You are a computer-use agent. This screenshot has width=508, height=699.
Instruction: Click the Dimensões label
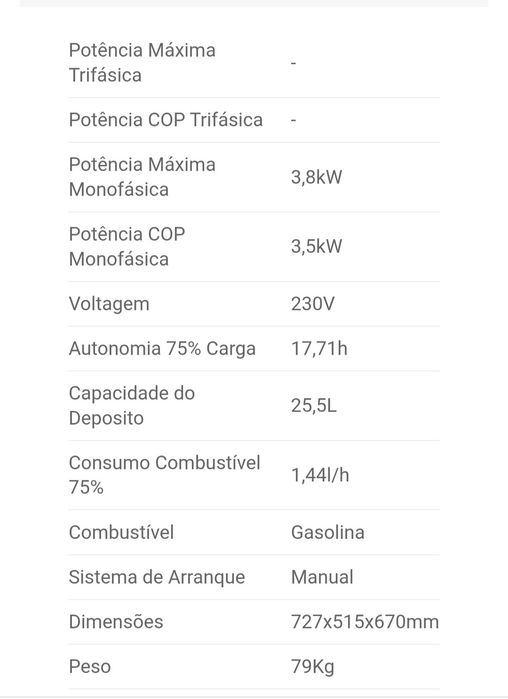coord(116,622)
